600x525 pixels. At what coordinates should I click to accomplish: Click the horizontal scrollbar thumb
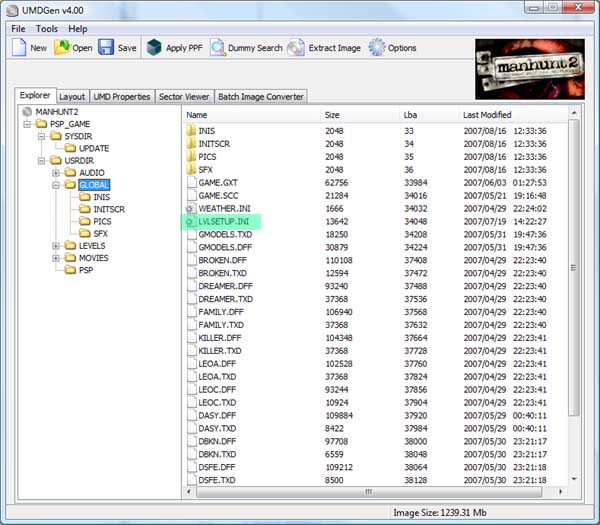[x=369, y=492]
